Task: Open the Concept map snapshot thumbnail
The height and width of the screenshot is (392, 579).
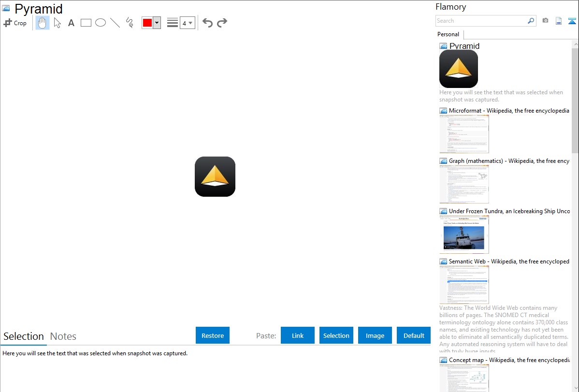Action: 464,378
